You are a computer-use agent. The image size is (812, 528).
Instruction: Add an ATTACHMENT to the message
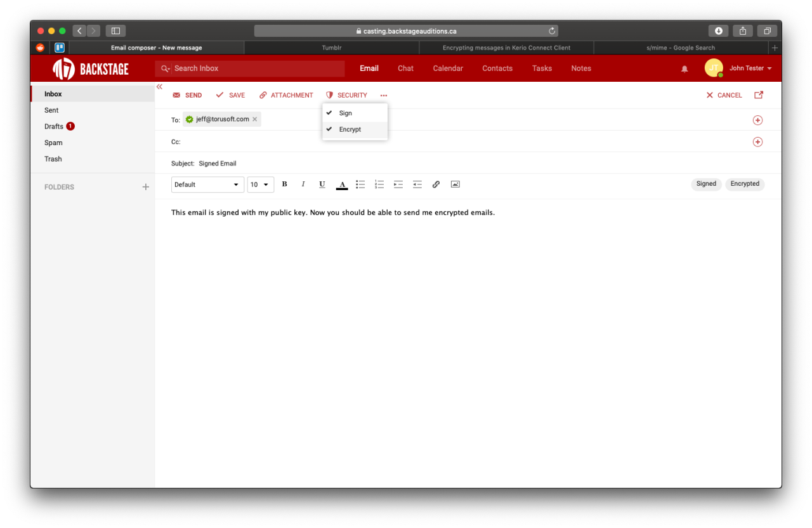pyautogui.click(x=286, y=95)
